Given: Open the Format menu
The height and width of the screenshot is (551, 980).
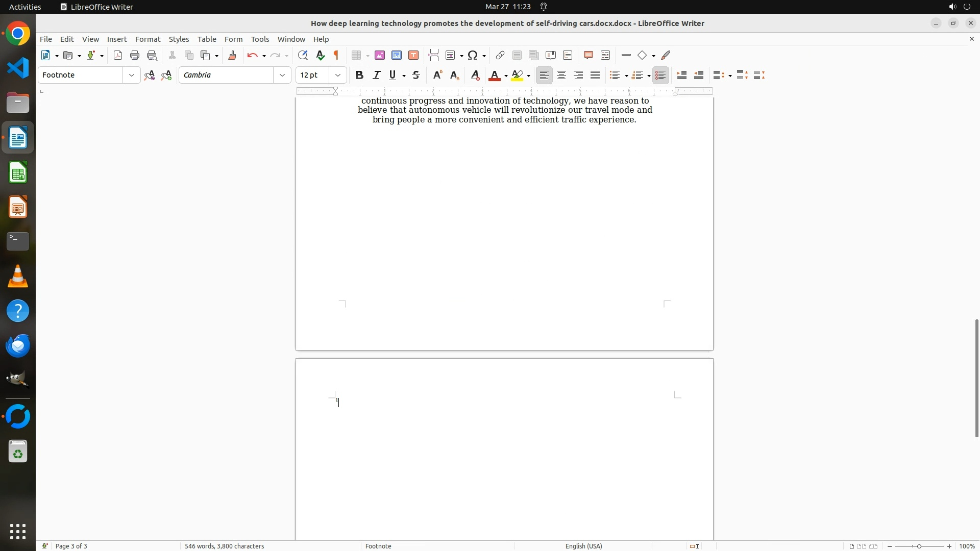Looking at the screenshot, I should tap(148, 39).
